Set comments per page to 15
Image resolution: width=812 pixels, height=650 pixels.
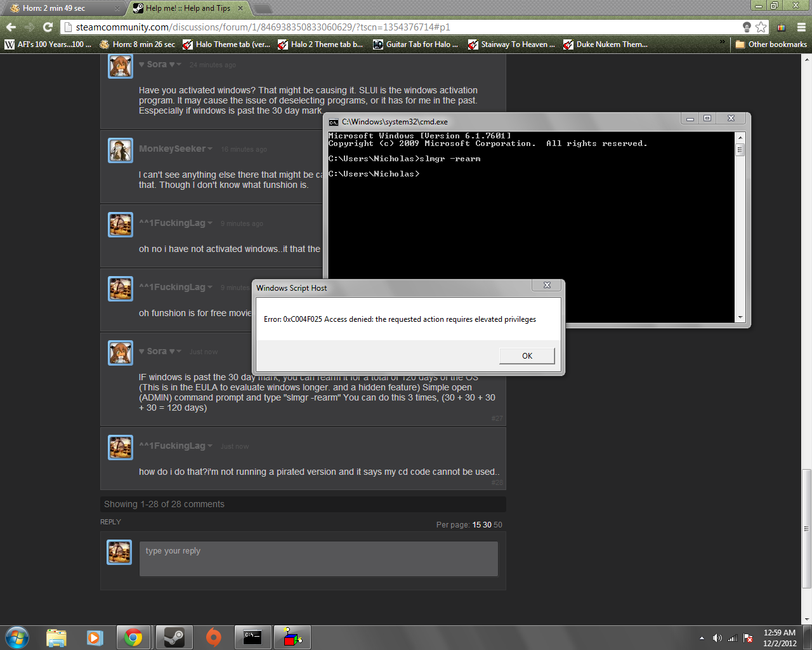click(x=476, y=525)
